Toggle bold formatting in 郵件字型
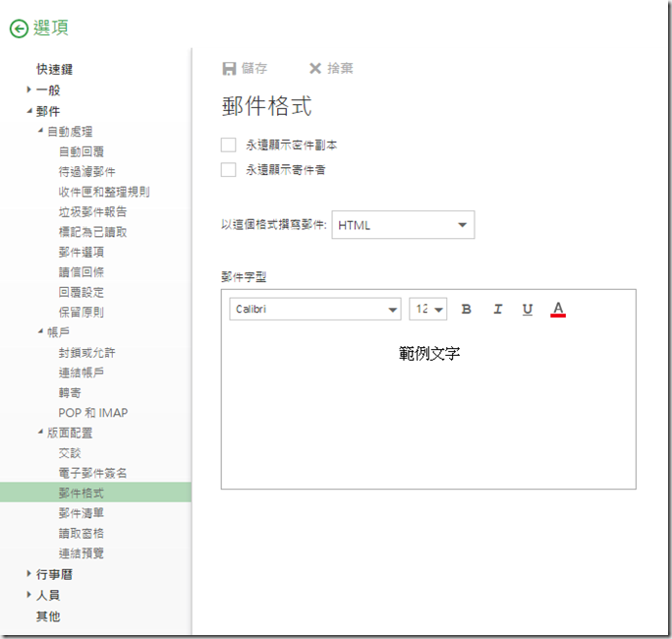The width and height of the screenshot is (672, 639). tap(467, 310)
